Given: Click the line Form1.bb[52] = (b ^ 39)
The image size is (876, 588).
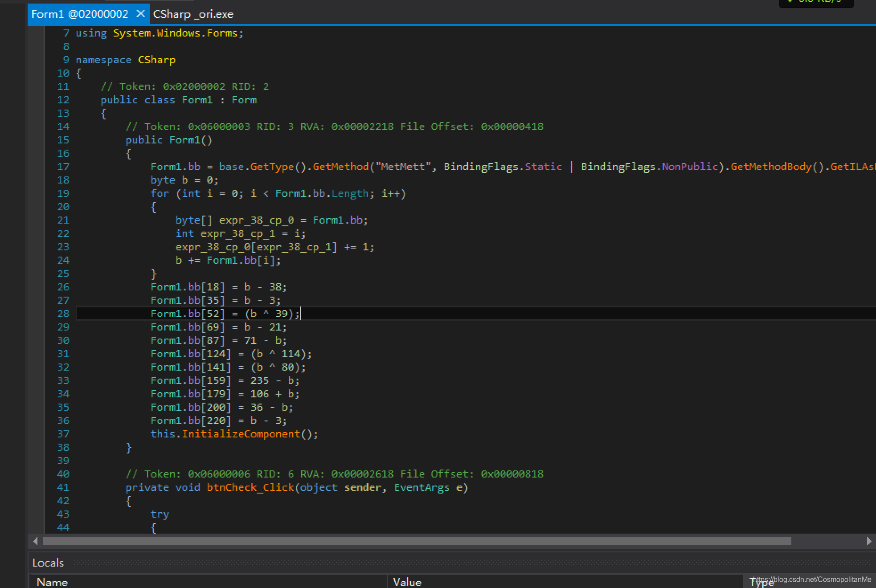Looking at the screenshot, I should tap(225, 314).
